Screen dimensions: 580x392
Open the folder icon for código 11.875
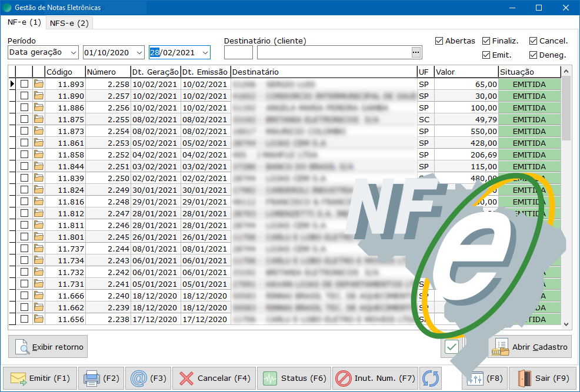pyautogui.click(x=39, y=120)
